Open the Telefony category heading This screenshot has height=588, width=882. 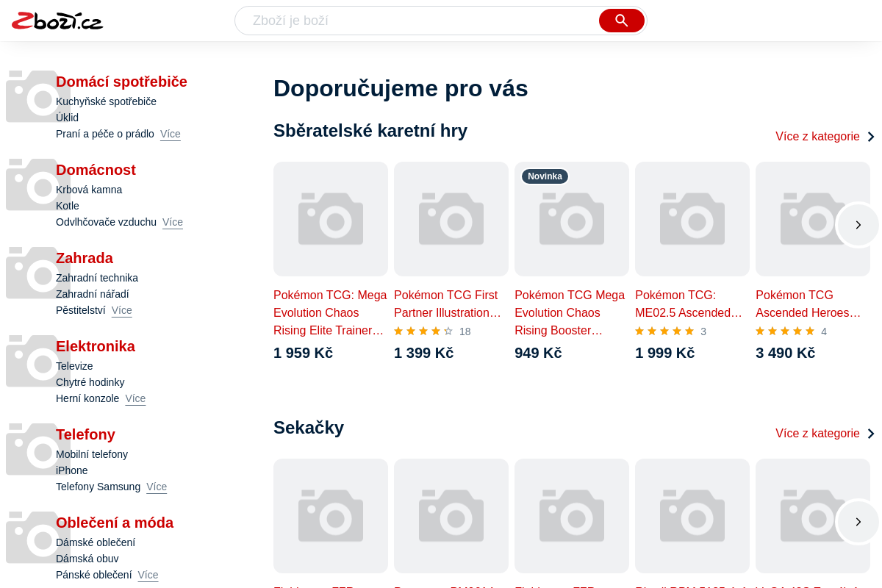click(85, 434)
